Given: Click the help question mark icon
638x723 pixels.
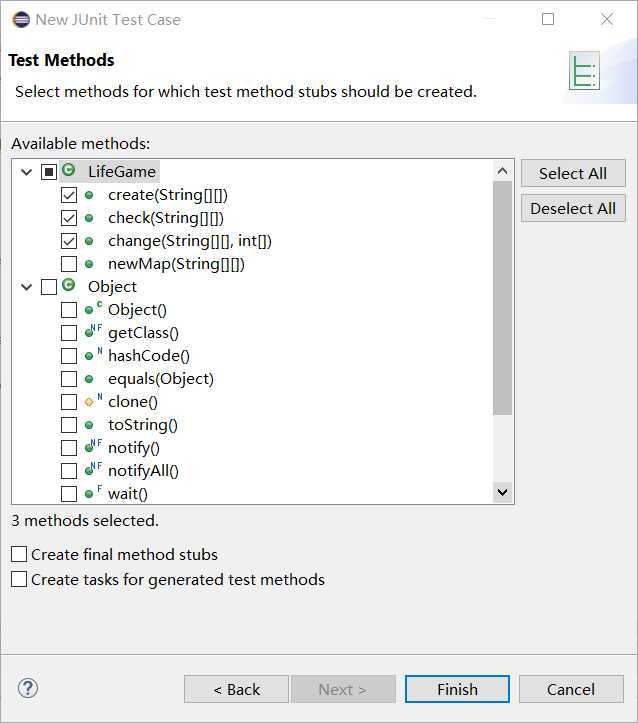Looking at the screenshot, I should pyautogui.click(x=28, y=688).
